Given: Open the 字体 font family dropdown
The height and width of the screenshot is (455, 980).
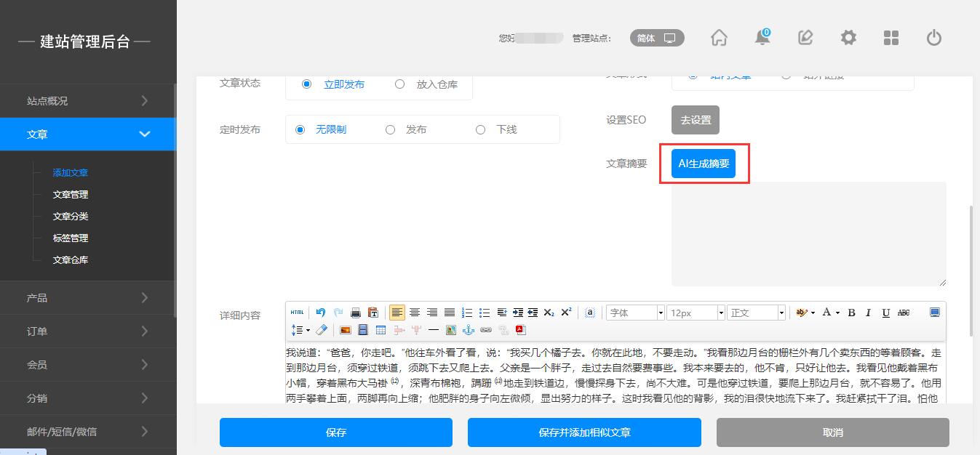Looking at the screenshot, I should click(635, 313).
